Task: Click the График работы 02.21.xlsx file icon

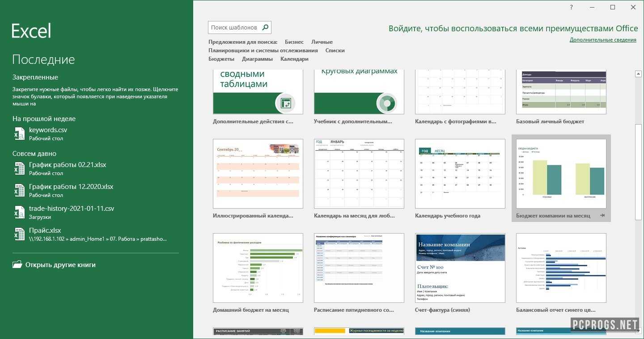Action: coord(19,168)
